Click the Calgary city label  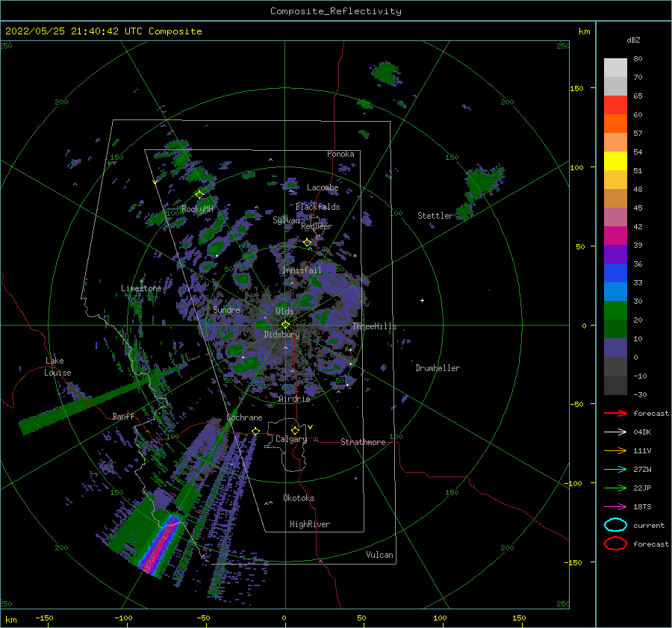(291, 439)
